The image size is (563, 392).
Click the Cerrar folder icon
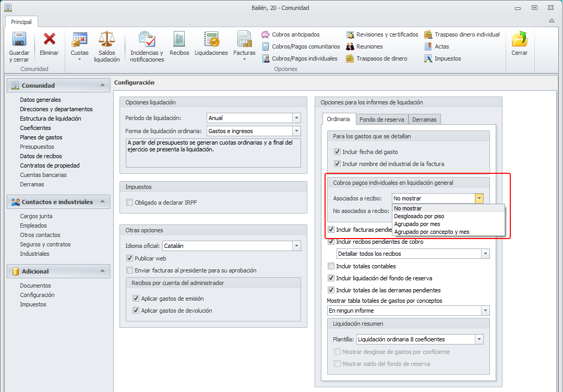[520, 39]
